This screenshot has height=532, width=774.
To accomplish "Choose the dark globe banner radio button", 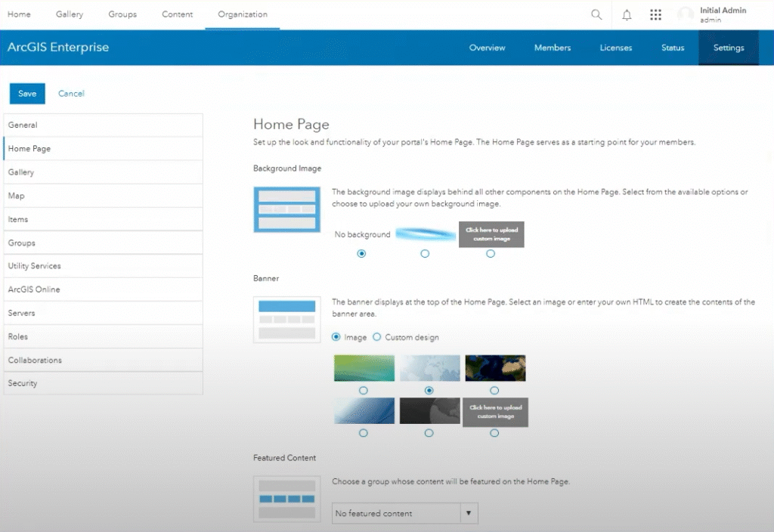I will pos(429,432).
